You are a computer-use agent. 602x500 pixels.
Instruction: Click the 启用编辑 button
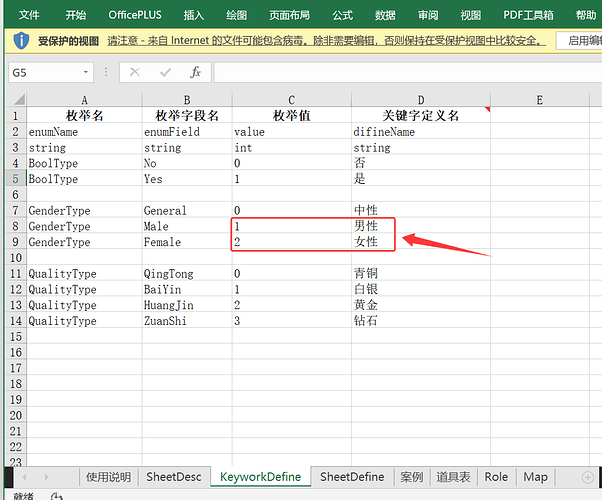click(x=579, y=40)
